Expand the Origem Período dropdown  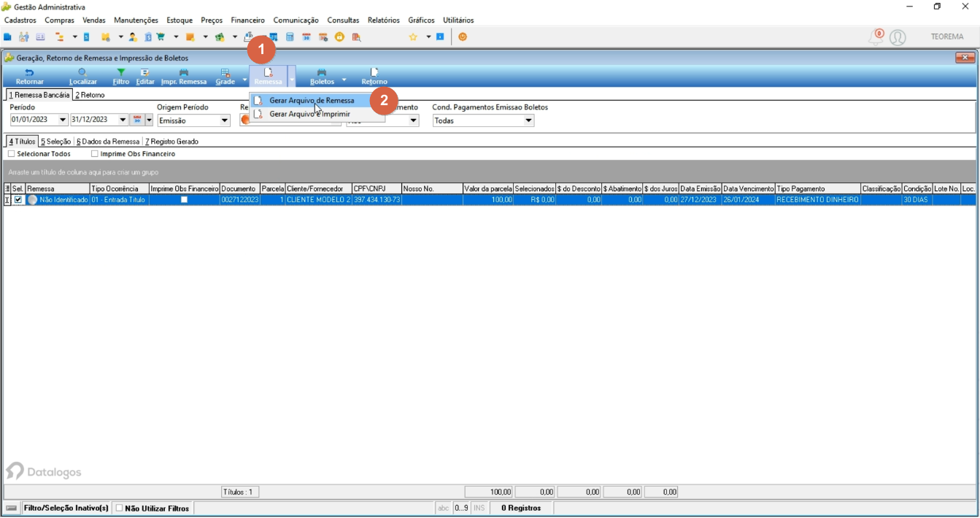pos(225,120)
